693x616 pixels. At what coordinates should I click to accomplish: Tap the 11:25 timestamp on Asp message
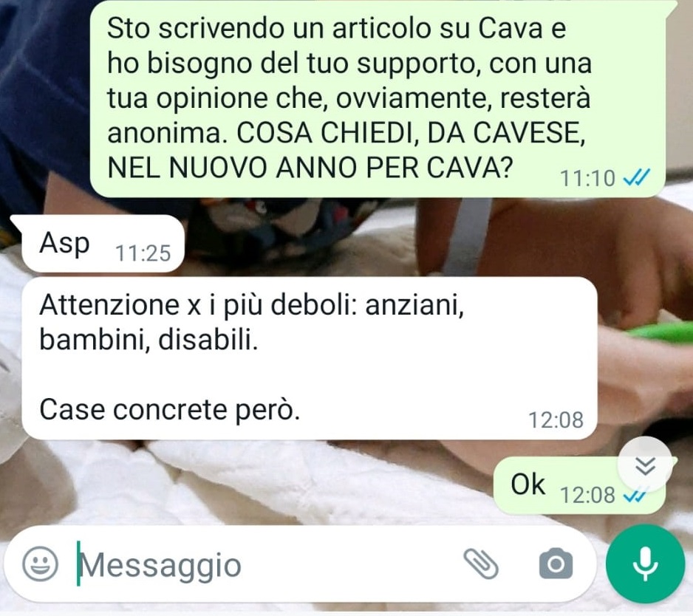tap(143, 253)
